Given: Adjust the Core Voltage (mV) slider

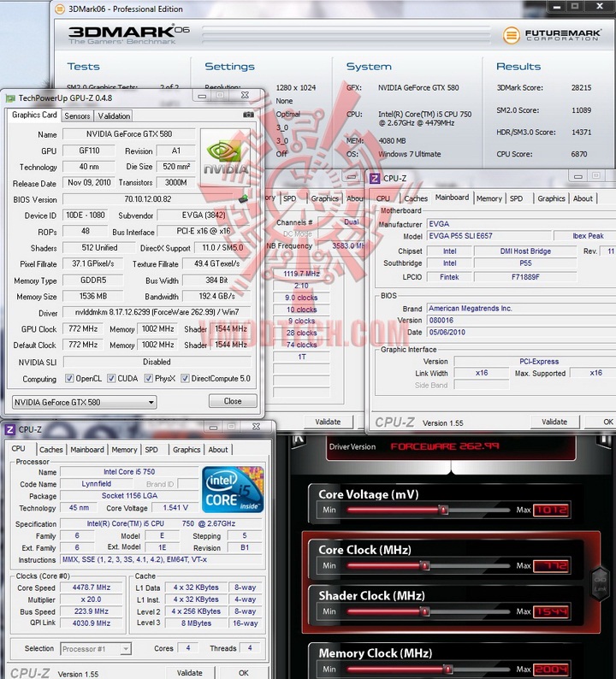Looking at the screenshot, I should tap(443, 510).
